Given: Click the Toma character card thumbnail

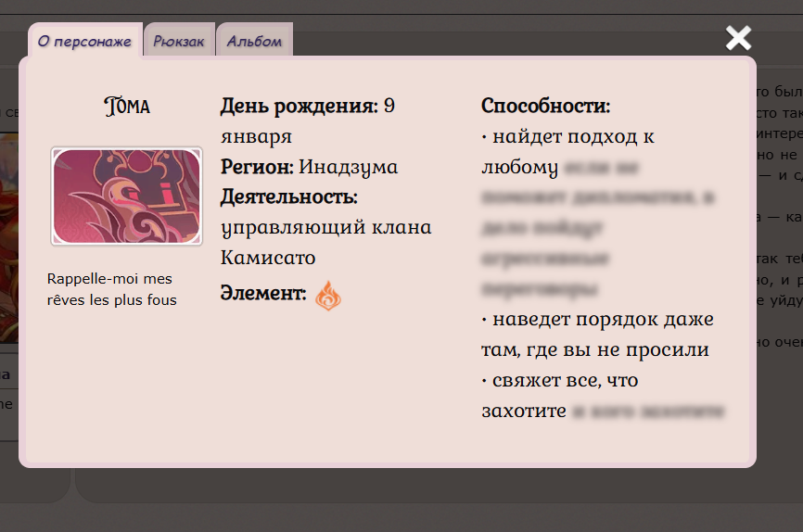Looking at the screenshot, I should point(126,196).
